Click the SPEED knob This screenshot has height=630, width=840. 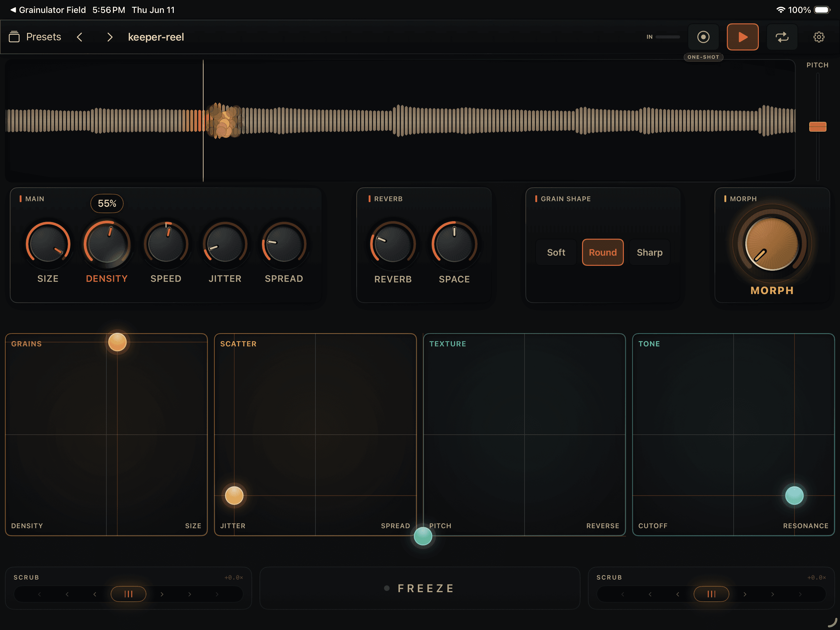pyautogui.click(x=166, y=244)
